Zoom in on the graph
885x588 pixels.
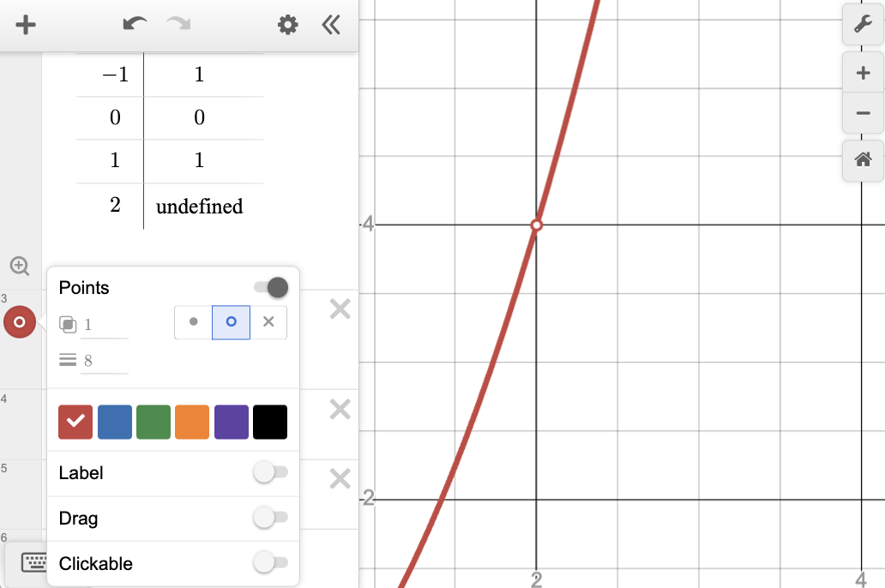coord(863,74)
